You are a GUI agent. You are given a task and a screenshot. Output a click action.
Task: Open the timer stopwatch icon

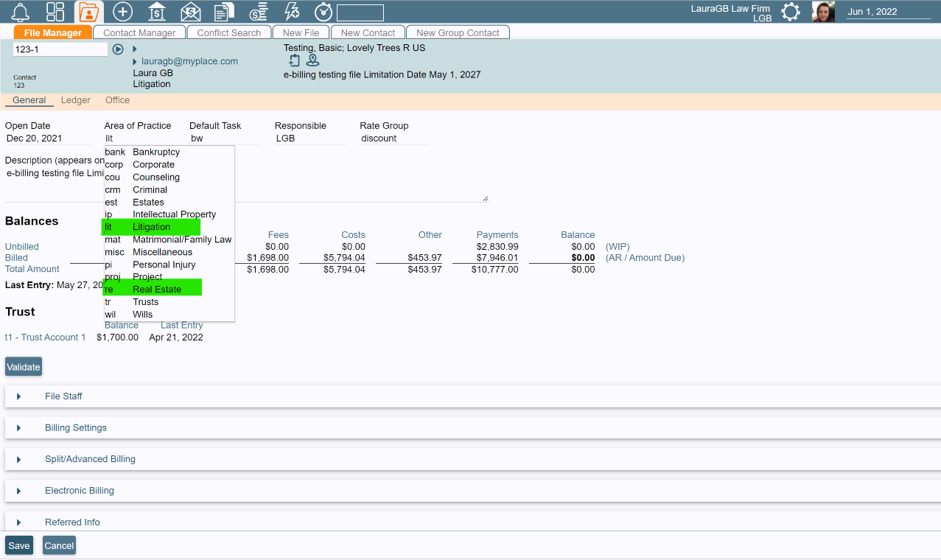point(323,12)
